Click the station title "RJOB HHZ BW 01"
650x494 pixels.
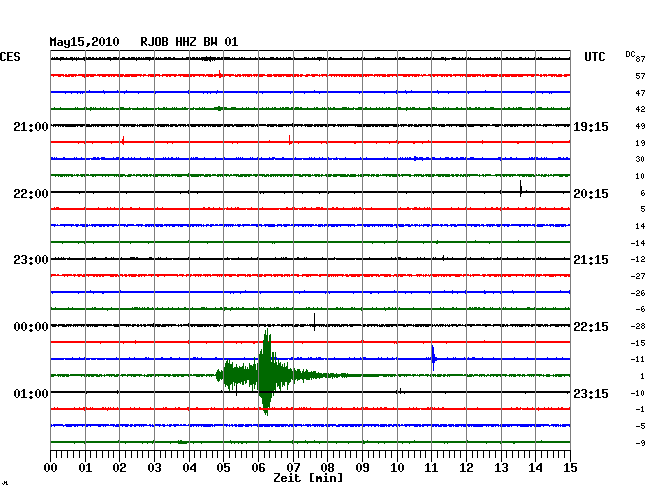[189, 42]
